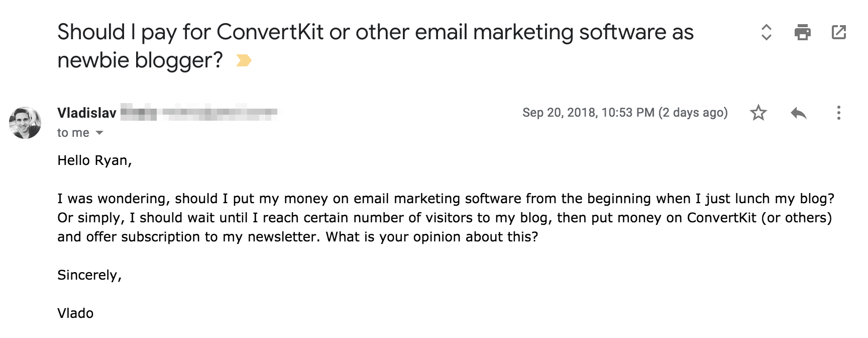
Task: Open the email in a new window
Action: click(838, 33)
